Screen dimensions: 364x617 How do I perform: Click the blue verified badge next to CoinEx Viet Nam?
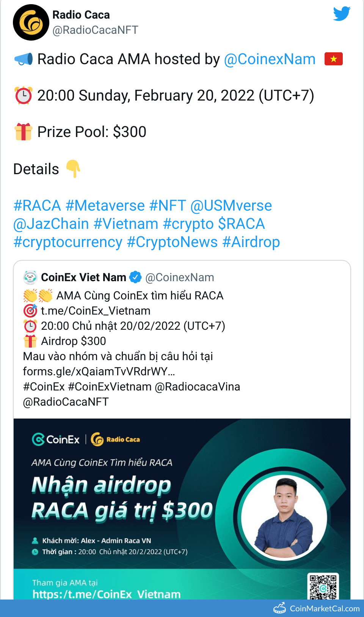point(135,277)
